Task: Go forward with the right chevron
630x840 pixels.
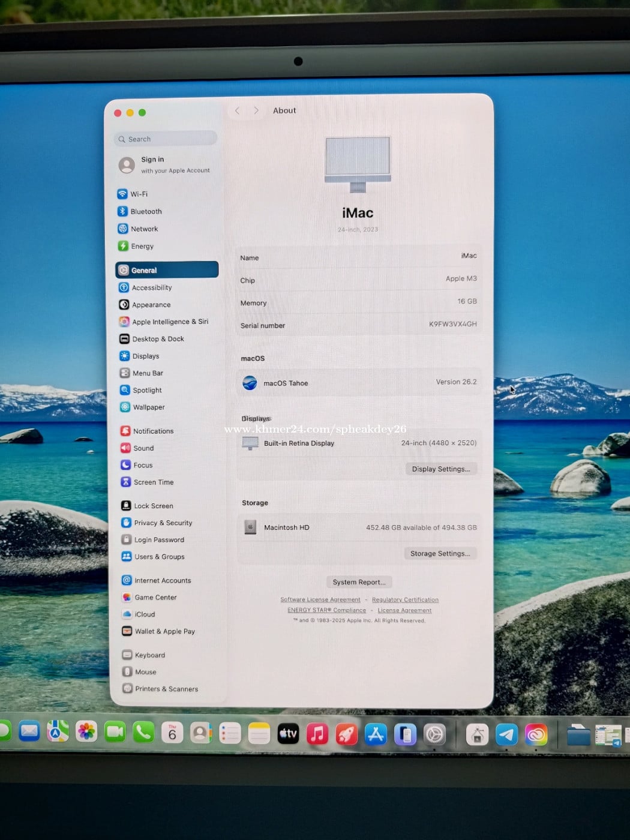Action: (256, 110)
